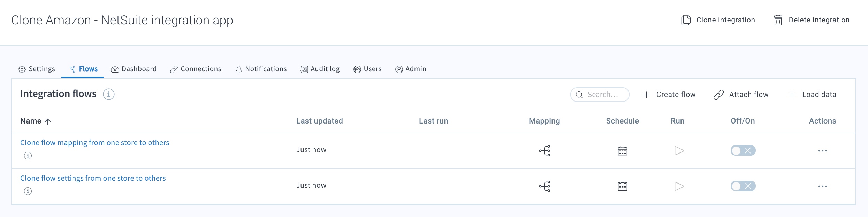The width and height of the screenshot is (868, 217).
Task: Click the bell icon on Notifications tab
Action: coord(239,69)
